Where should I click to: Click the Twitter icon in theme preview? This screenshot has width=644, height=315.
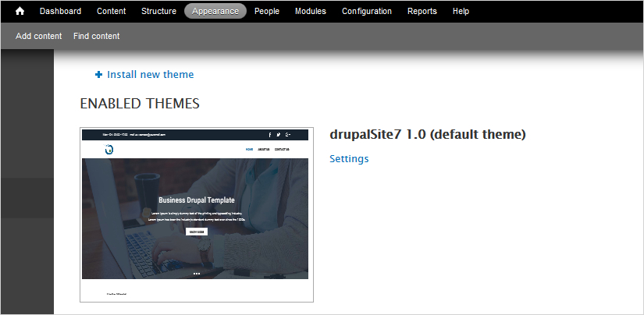click(279, 135)
